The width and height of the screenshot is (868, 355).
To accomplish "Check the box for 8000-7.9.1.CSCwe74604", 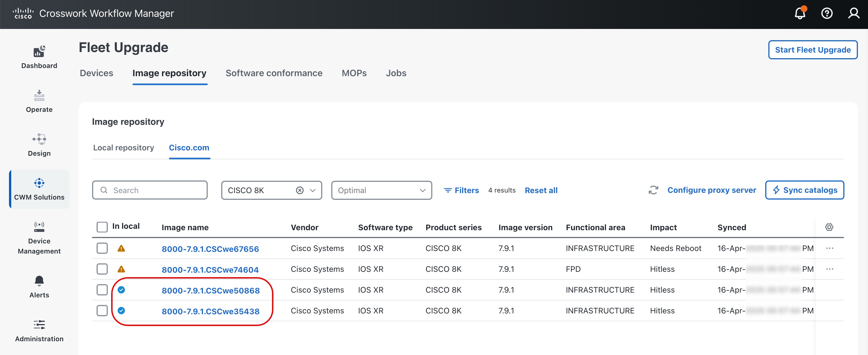I will (x=102, y=269).
